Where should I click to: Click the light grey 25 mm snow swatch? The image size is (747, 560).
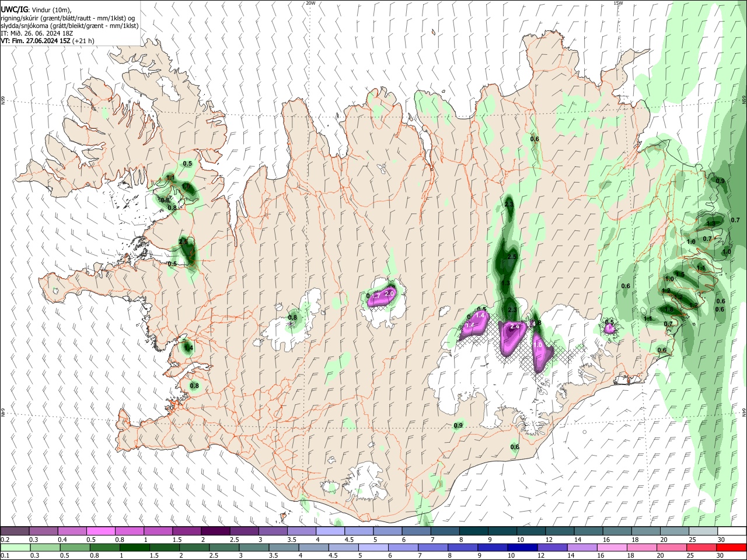click(x=703, y=531)
